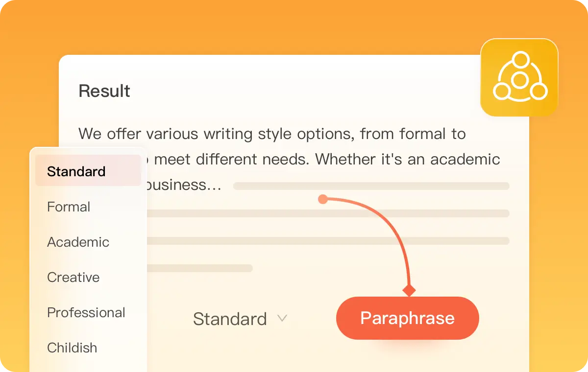Click the "We offer various writing" text line
This screenshot has width=588, height=372.
tap(272, 134)
